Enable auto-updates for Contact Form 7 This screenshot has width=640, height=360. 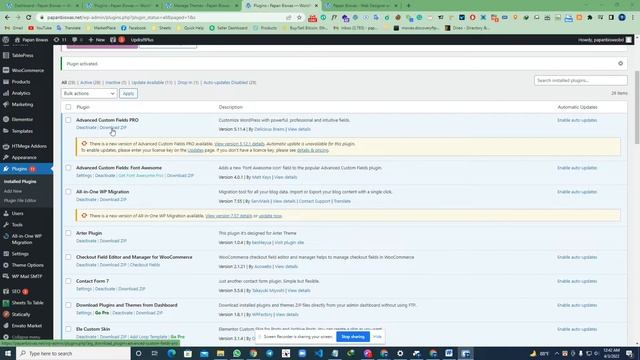coord(577,281)
